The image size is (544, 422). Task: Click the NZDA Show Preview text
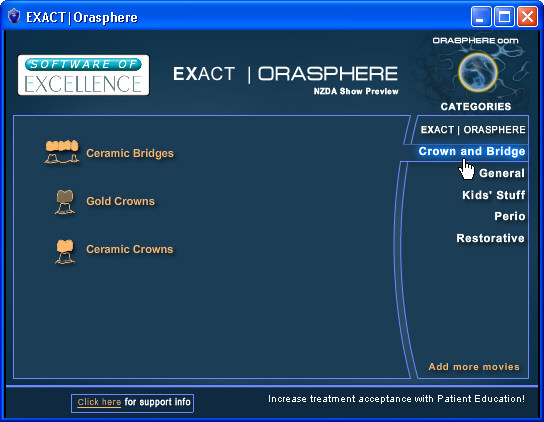click(356, 91)
